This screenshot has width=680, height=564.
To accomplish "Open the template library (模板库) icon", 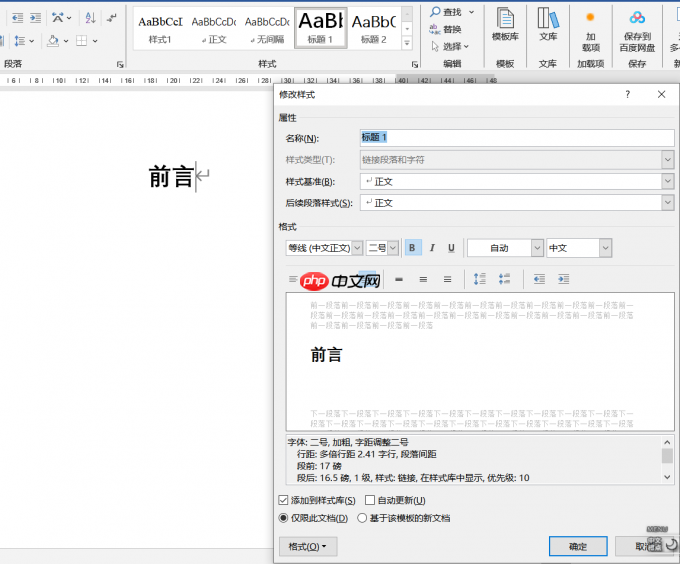I will tap(505, 24).
